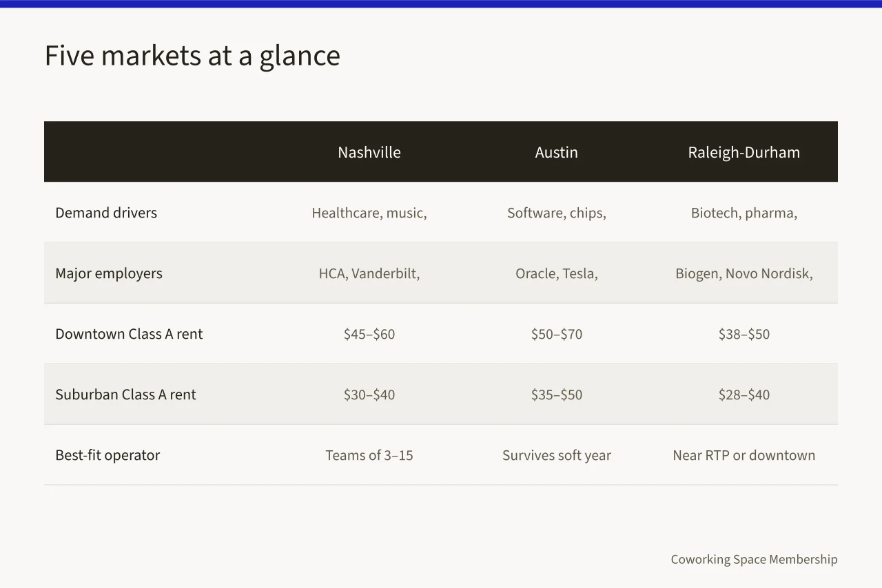Select the "HCA, Vanderbilt," cell

coord(369,273)
